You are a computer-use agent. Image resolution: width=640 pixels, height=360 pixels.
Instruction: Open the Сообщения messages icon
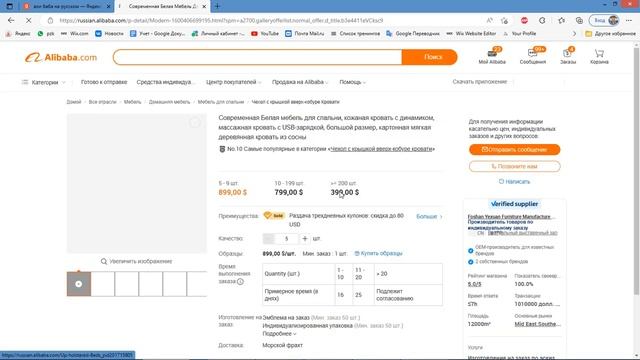click(x=533, y=56)
